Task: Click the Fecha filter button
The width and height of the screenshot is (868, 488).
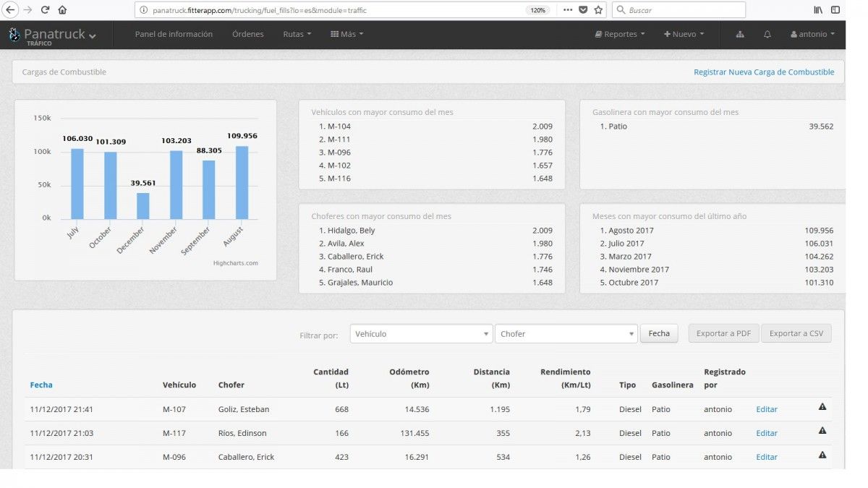Action: 659,333
